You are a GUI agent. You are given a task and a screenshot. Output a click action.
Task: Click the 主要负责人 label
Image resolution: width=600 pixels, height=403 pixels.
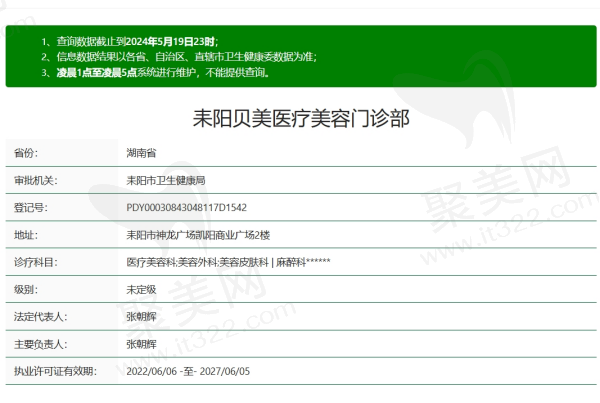[x=41, y=344]
